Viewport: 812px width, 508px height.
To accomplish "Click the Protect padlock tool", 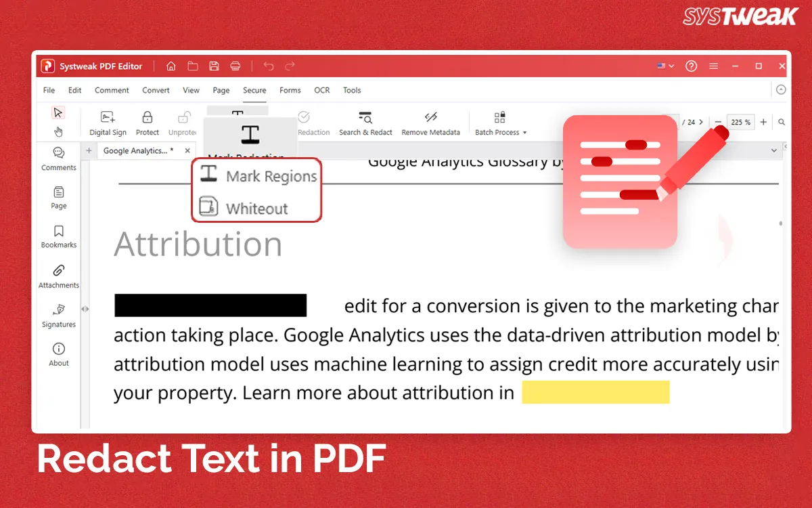I will [x=147, y=123].
